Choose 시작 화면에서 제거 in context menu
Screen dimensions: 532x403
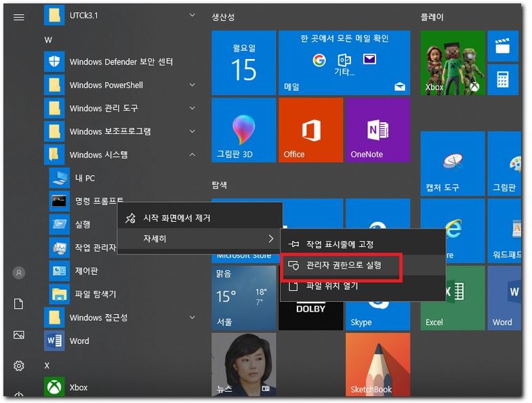200,218
